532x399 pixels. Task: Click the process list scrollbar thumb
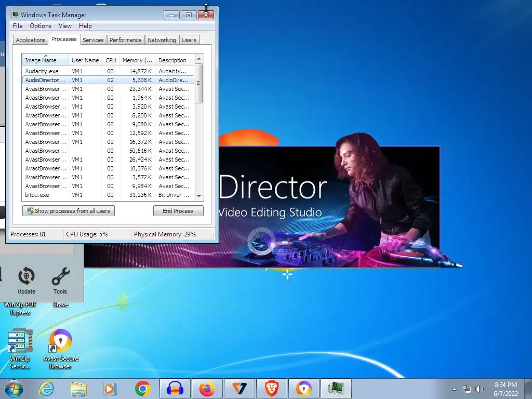(x=199, y=83)
